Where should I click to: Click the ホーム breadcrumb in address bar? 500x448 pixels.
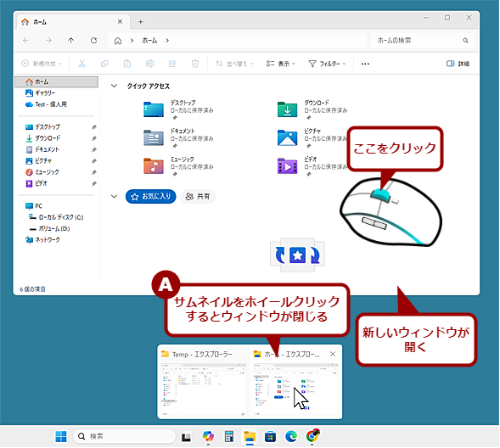(x=149, y=41)
